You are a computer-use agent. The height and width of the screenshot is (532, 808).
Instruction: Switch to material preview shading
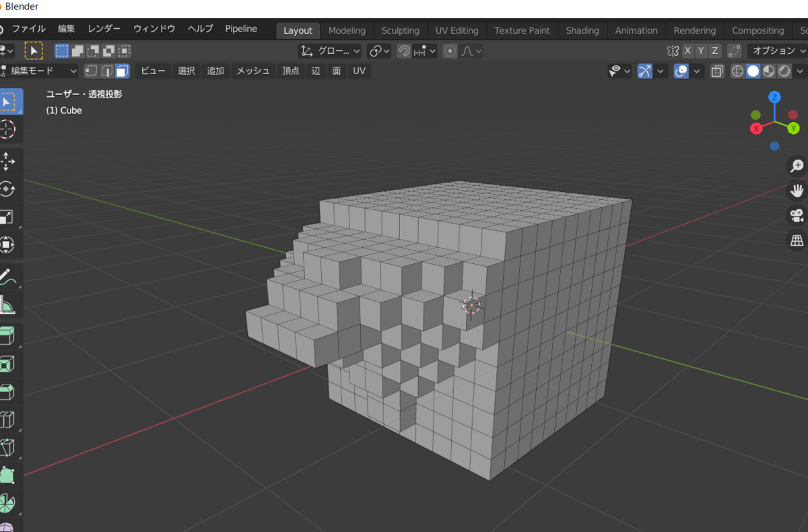tap(769, 71)
